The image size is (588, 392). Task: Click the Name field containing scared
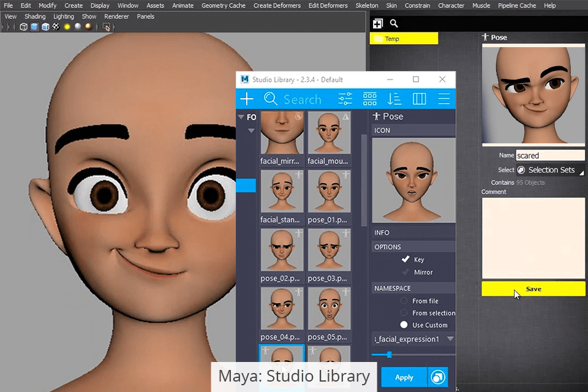[x=550, y=156]
